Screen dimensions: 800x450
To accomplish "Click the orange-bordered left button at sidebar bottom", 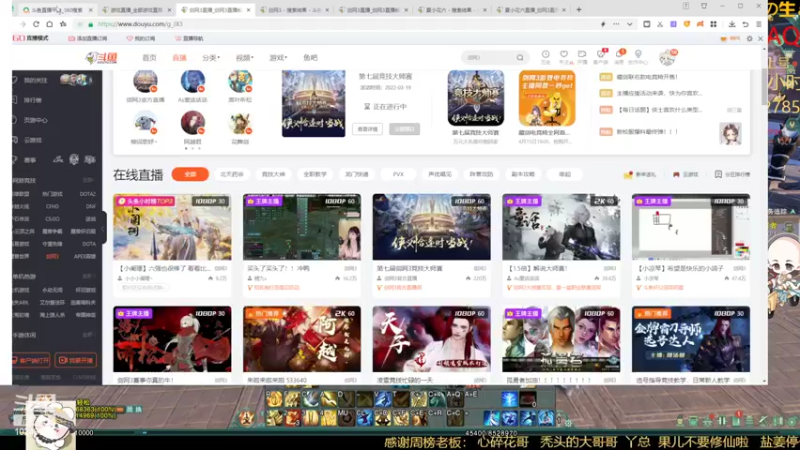I will coord(31,360).
